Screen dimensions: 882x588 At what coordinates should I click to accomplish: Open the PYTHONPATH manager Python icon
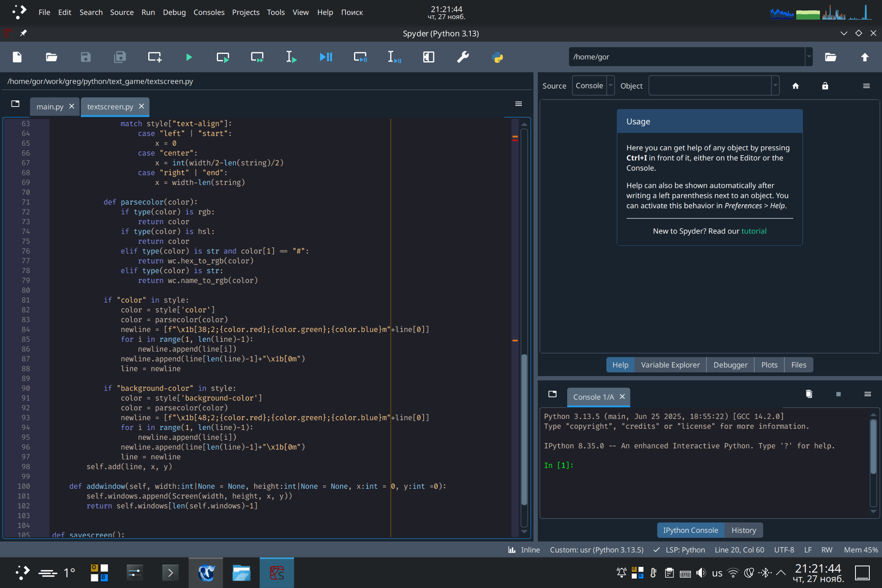(497, 57)
